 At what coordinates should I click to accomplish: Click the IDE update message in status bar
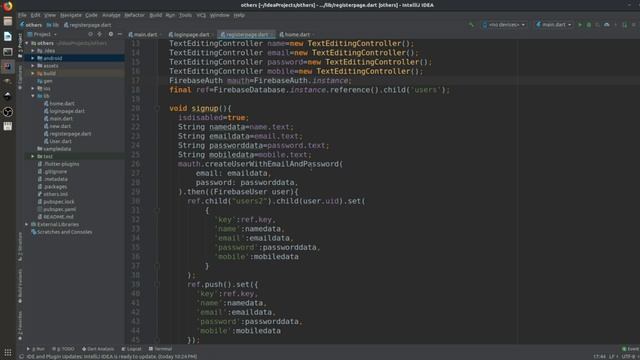click(111, 356)
